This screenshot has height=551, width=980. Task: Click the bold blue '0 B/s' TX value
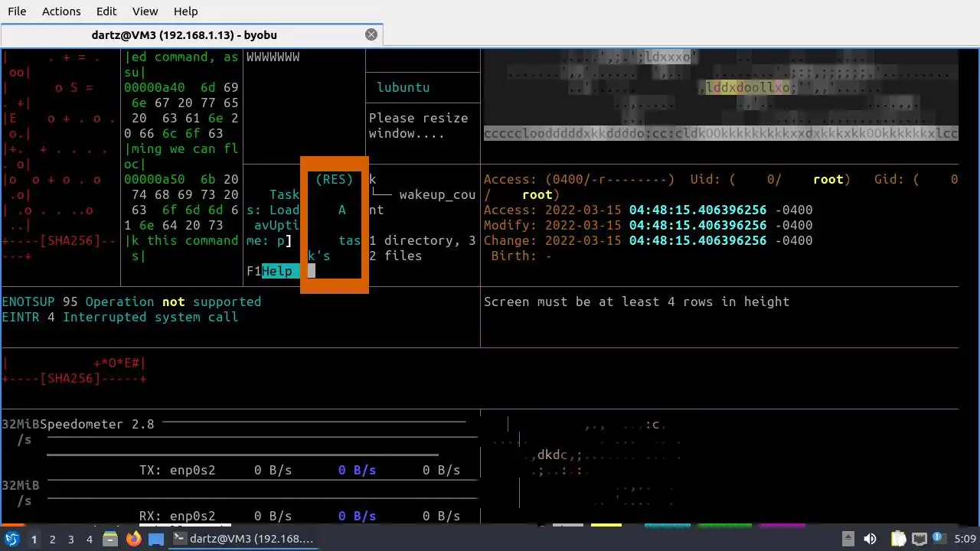point(358,470)
